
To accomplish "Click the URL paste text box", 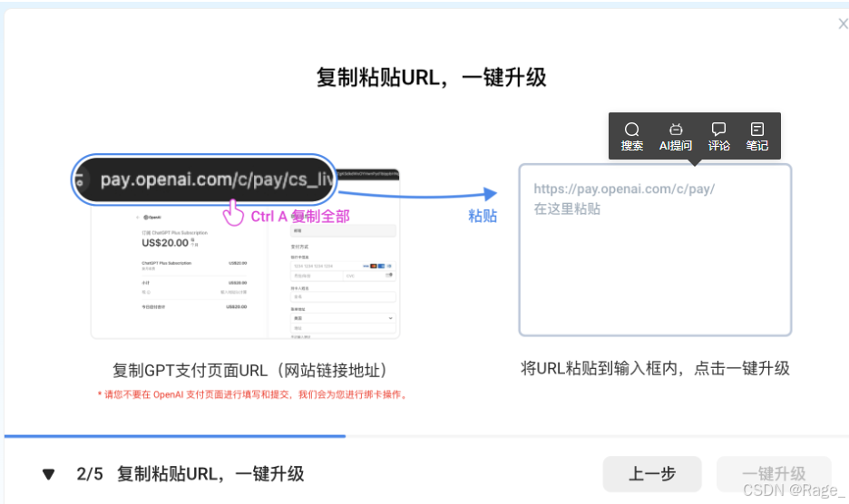I will [655, 249].
